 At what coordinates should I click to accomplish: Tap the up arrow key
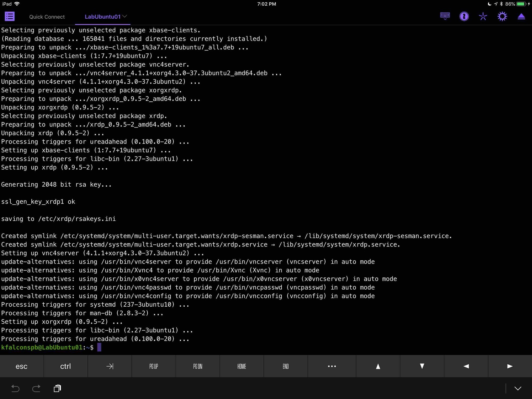[x=378, y=366]
